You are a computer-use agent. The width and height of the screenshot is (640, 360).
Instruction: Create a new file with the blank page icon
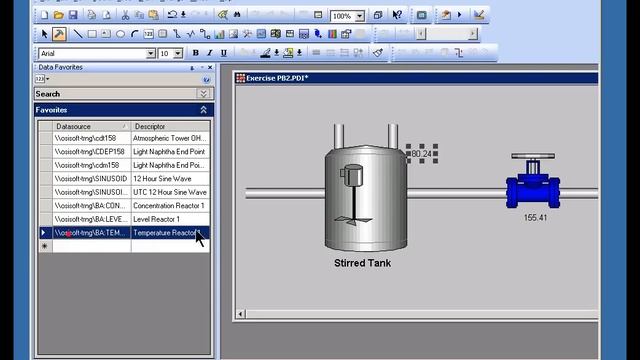coord(44,16)
